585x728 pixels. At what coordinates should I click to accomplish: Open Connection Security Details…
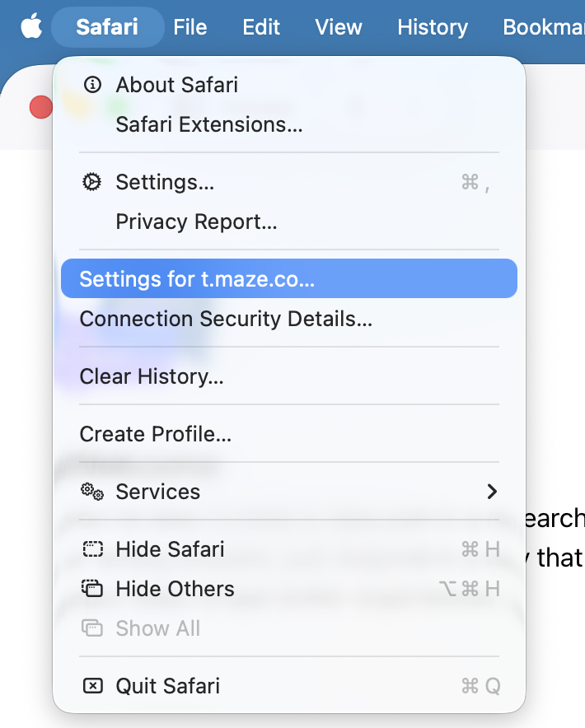click(226, 319)
